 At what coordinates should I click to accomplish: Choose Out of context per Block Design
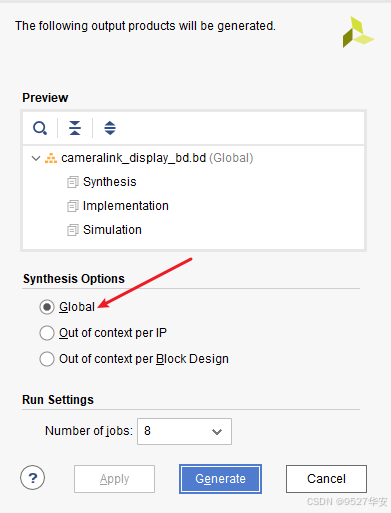[47, 359]
